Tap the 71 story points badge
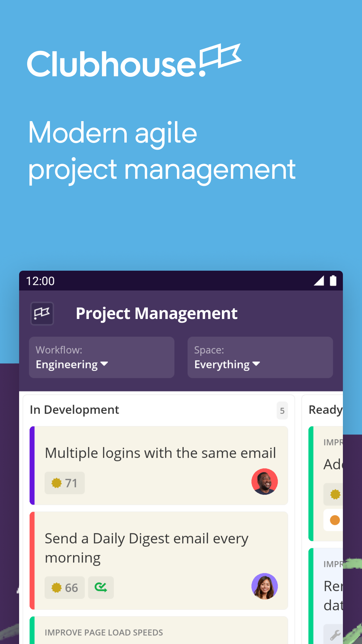The width and height of the screenshot is (362, 644). (x=64, y=483)
